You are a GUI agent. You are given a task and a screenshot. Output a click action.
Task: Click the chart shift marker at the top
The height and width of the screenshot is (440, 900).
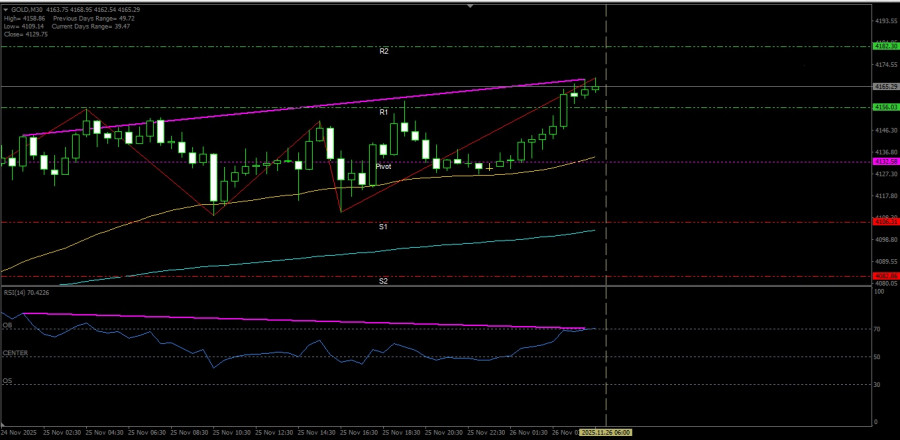[471, 6]
